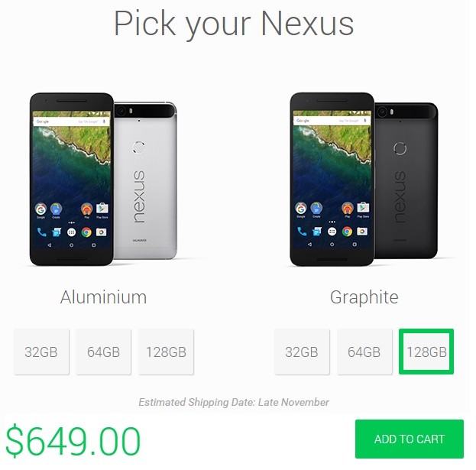Click fingerprint sensor ring on Graphite phone back
The image size is (476, 470).
(400, 148)
